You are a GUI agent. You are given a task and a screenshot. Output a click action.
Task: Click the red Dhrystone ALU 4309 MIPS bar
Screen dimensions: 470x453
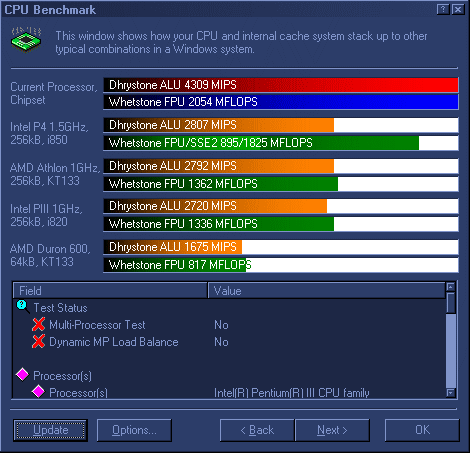pyautogui.click(x=281, y=85)
